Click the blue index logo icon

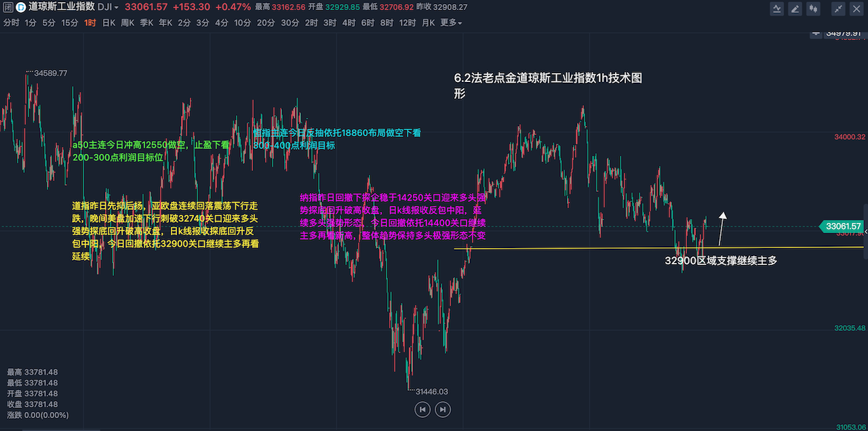click(20, 7)
